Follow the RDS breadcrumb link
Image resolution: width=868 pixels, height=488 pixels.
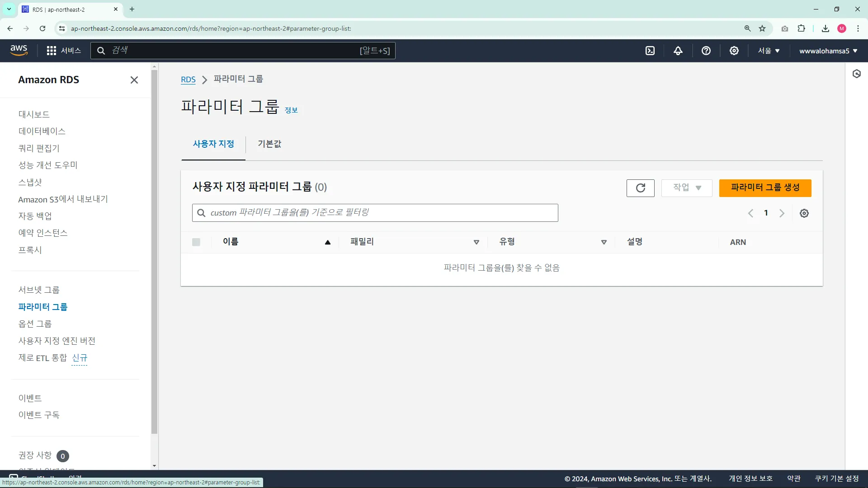pyautogui.click(x=188, y=80)
